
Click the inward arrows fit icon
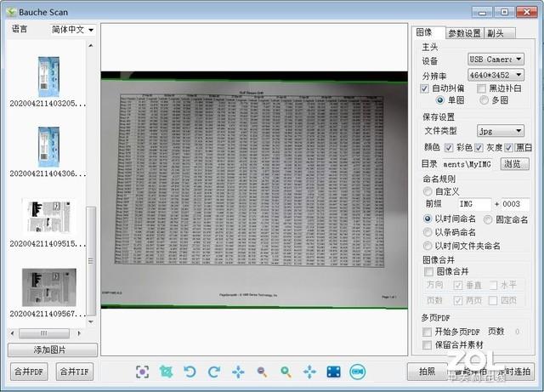coord(238,372)
